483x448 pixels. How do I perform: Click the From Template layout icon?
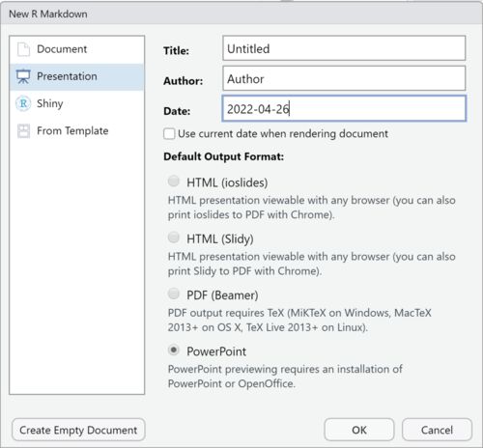[x=23, y=131]
